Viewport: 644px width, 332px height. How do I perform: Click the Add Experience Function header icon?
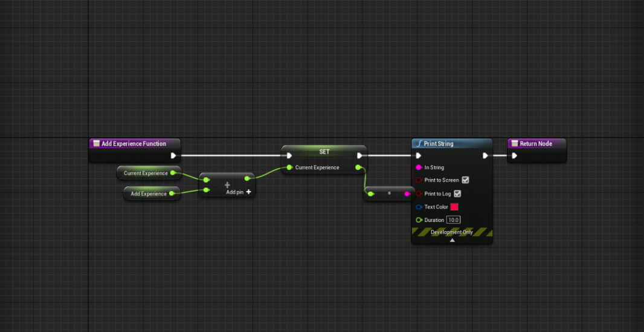pos(97,143)
